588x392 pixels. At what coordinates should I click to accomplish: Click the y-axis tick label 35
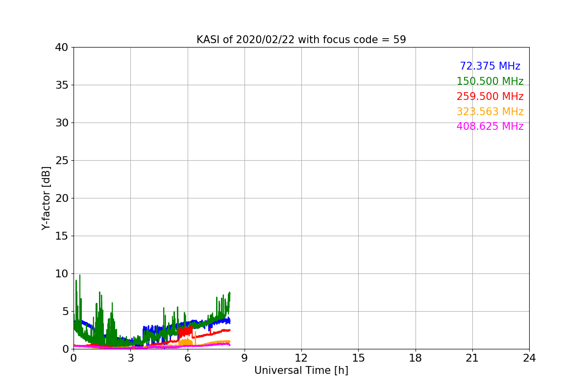point(62,85)
